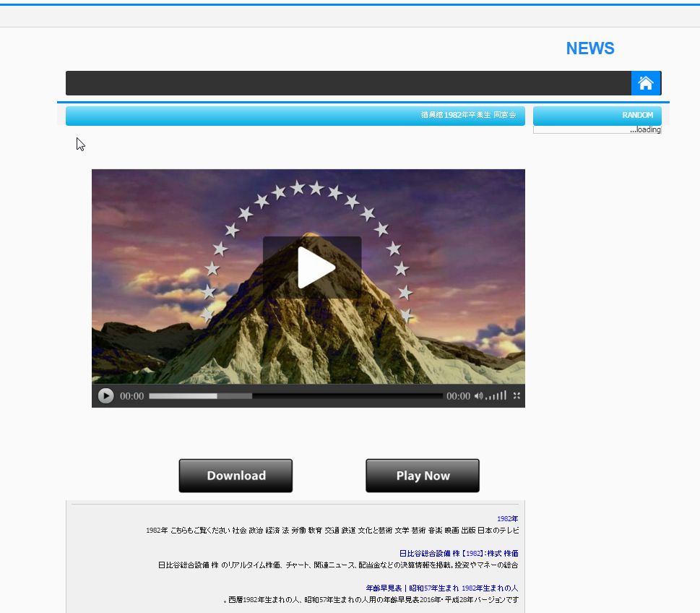Viewport: 700px width, 613px height.
Task: Click the elapsed time 00:00 on the left
Action: click(131, 396)
